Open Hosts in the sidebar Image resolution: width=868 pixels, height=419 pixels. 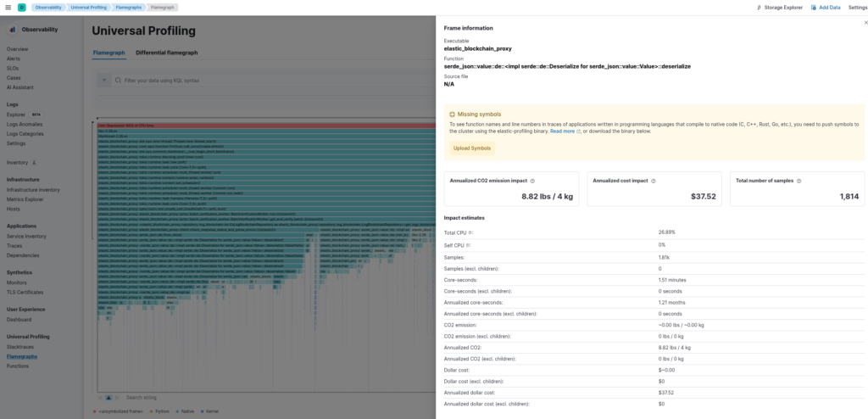[14, 209]
